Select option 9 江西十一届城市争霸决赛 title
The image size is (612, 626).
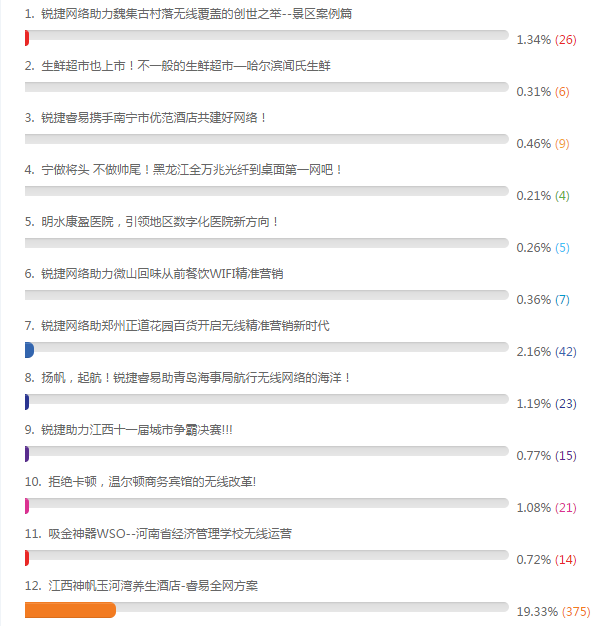(x=128, y=430)
